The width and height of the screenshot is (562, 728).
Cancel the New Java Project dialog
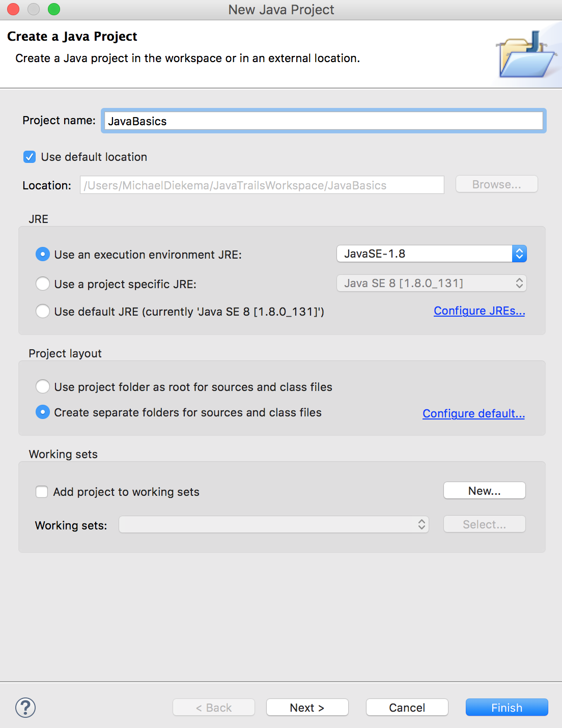pos(406,707)
